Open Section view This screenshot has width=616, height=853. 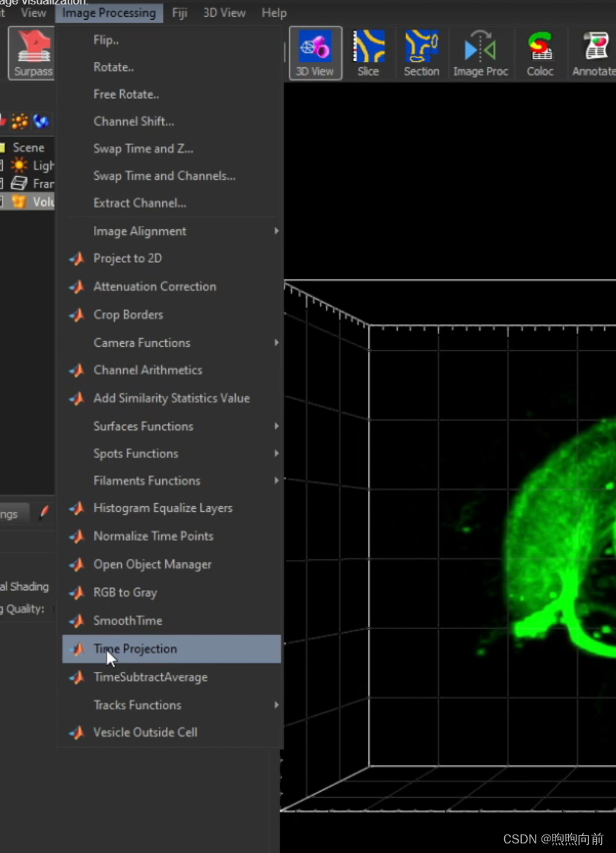tap(421, 53)
